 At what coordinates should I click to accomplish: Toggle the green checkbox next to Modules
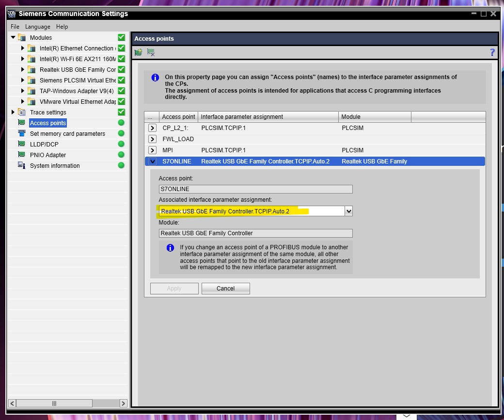point(121,37)
